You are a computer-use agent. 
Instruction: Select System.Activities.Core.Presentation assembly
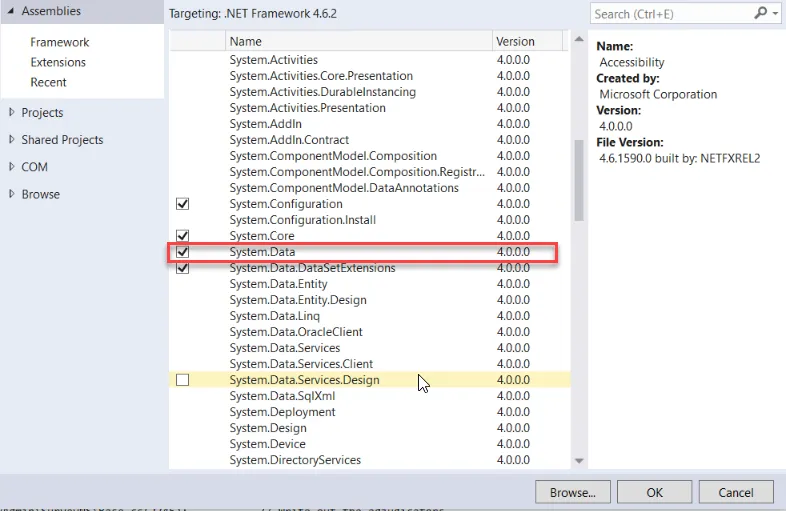click(x=369, y=76)
